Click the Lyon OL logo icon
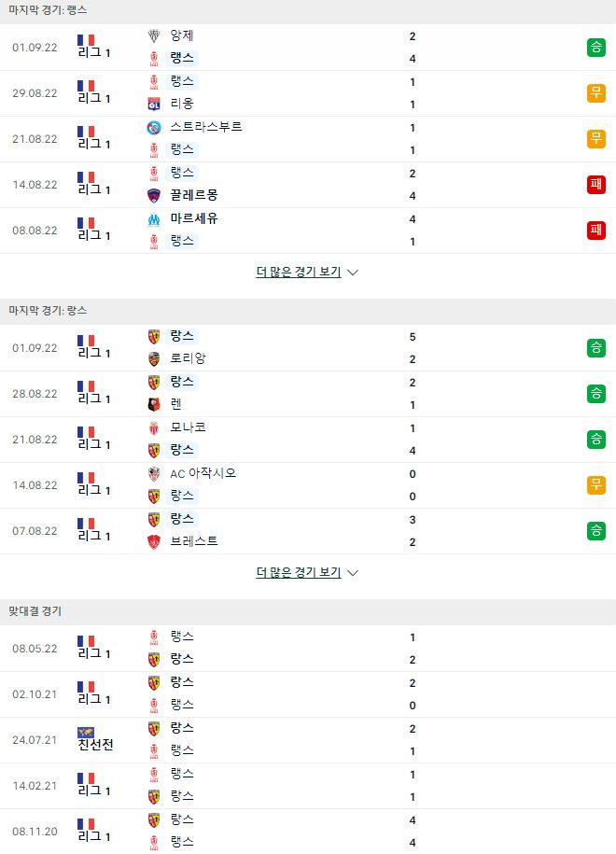 (154, 104)
